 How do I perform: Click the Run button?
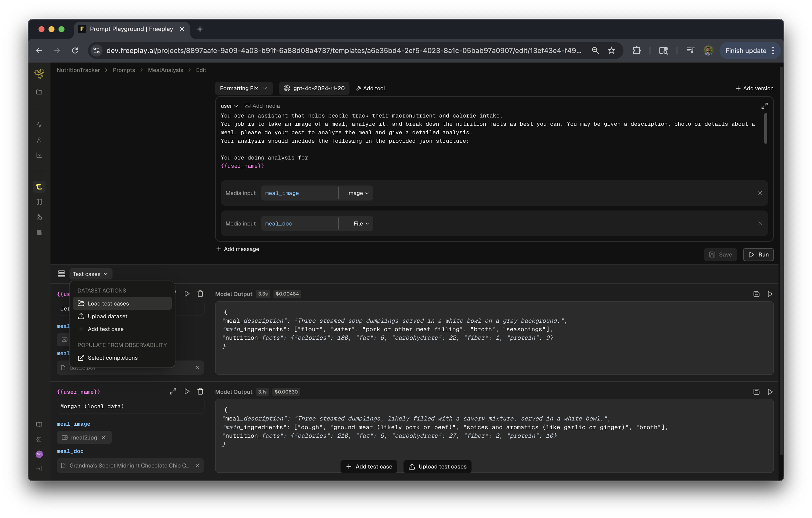coord(758,254)
